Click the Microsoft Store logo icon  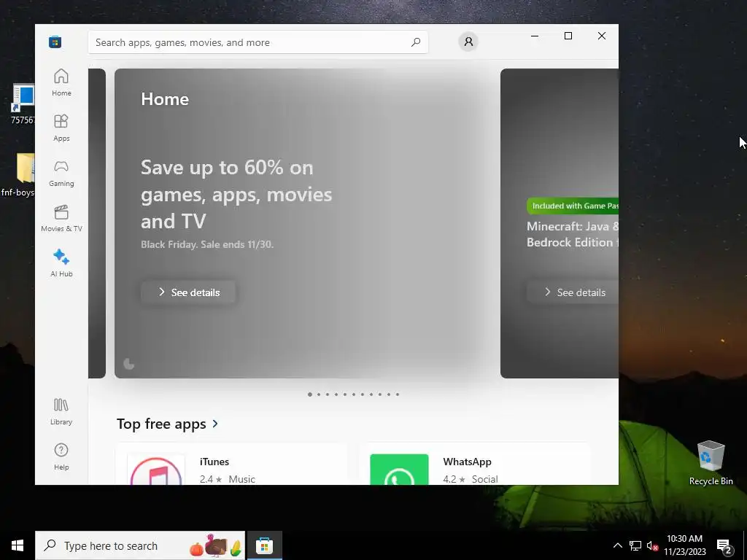(x=55, y=42)
